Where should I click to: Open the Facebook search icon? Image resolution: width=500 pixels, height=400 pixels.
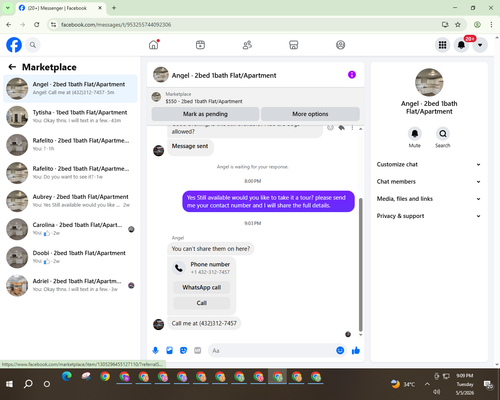(33, 45)
